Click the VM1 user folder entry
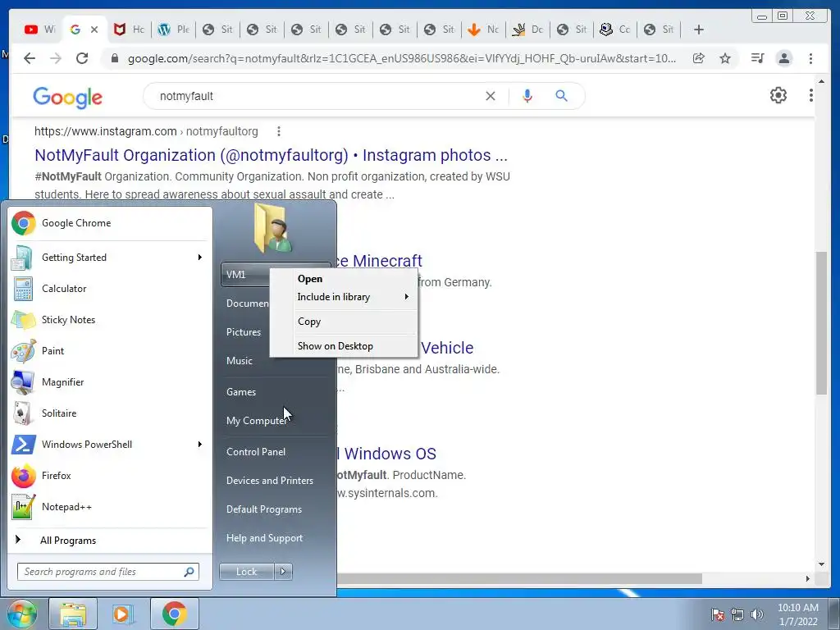 (x=245, y=274)
